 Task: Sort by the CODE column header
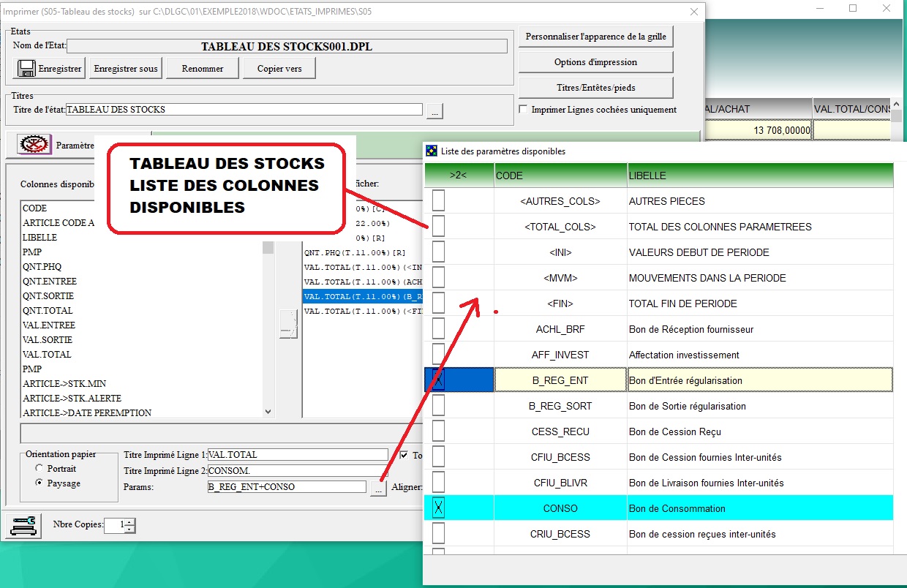560,176
